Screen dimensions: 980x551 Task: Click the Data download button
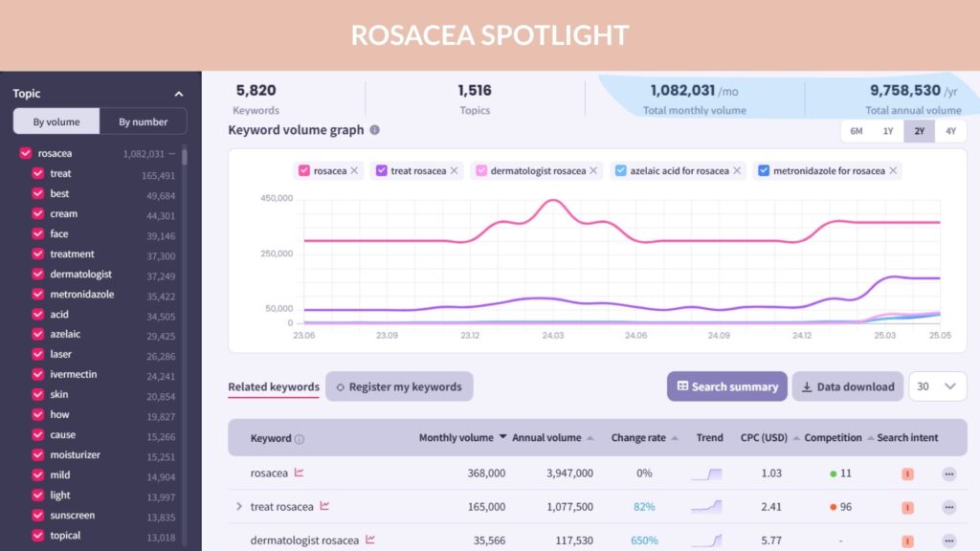(848, 386)
